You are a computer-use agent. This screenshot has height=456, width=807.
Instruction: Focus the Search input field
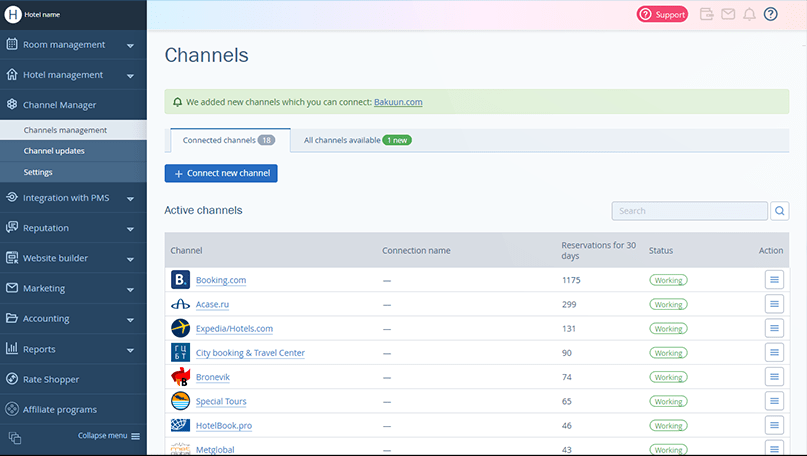click(690, 211)
